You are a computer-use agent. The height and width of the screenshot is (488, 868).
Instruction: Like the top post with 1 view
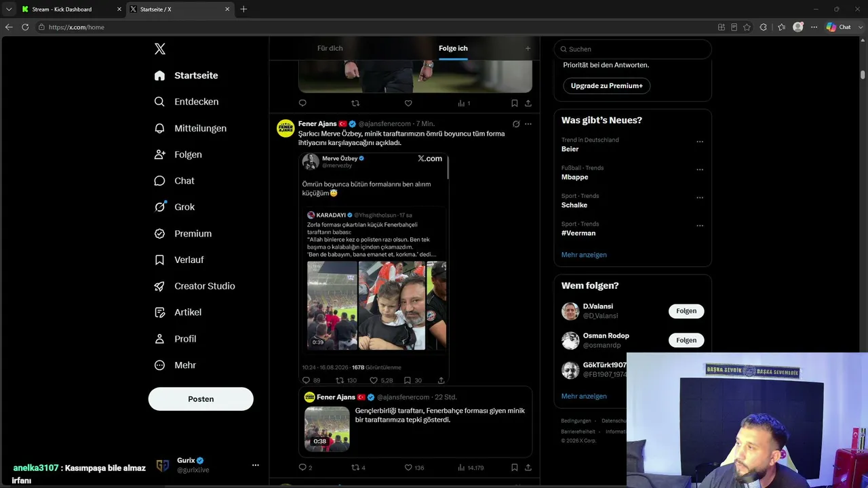408,103
